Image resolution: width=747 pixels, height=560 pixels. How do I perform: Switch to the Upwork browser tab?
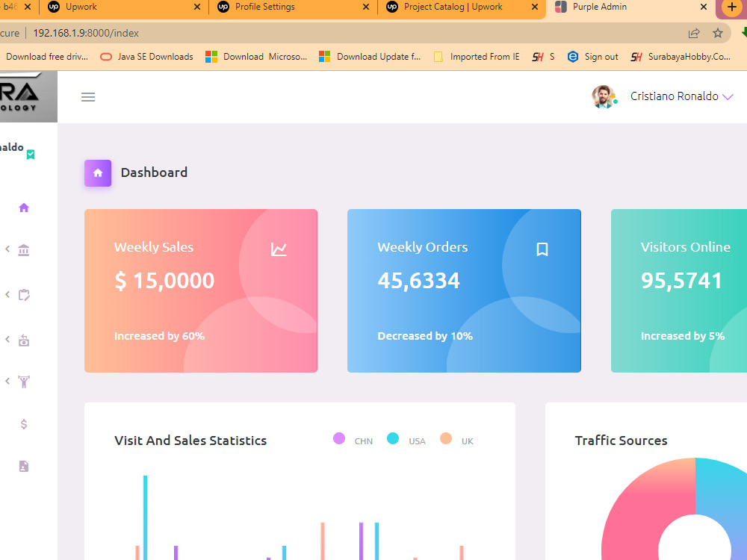click(124, 7)
